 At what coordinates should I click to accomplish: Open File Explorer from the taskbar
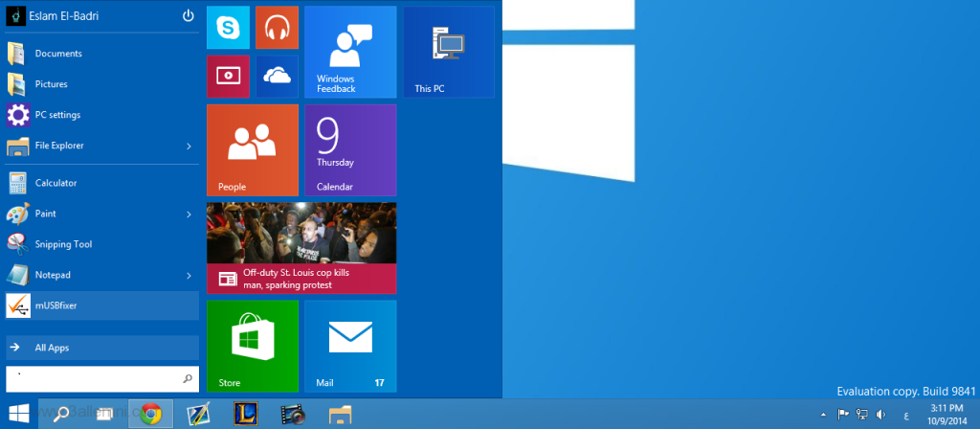click(x=340, y=414)
